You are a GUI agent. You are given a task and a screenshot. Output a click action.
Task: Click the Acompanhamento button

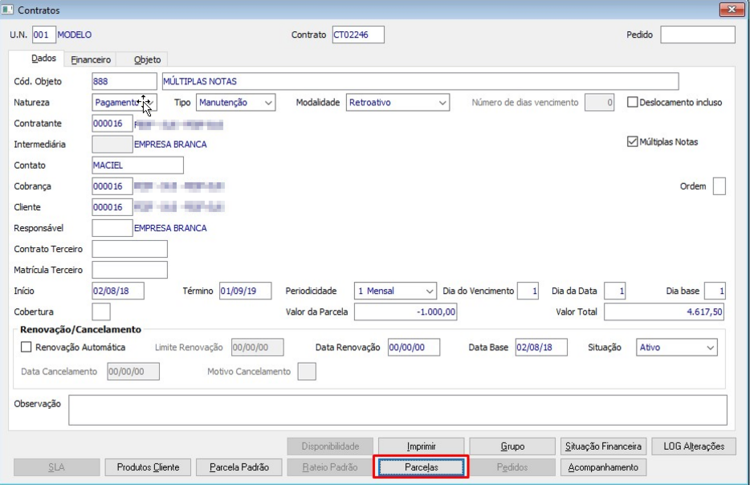pos(603,467)
